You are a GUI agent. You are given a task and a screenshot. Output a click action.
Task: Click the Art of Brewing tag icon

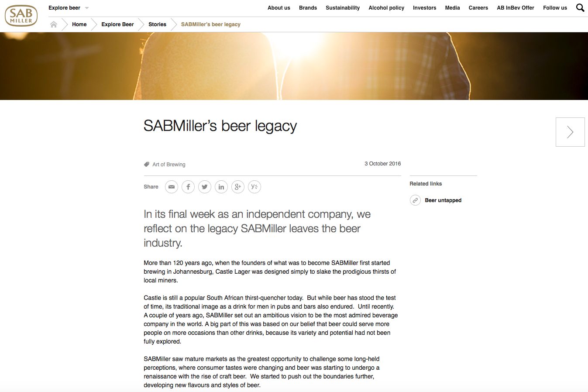[x=147, y=165]
